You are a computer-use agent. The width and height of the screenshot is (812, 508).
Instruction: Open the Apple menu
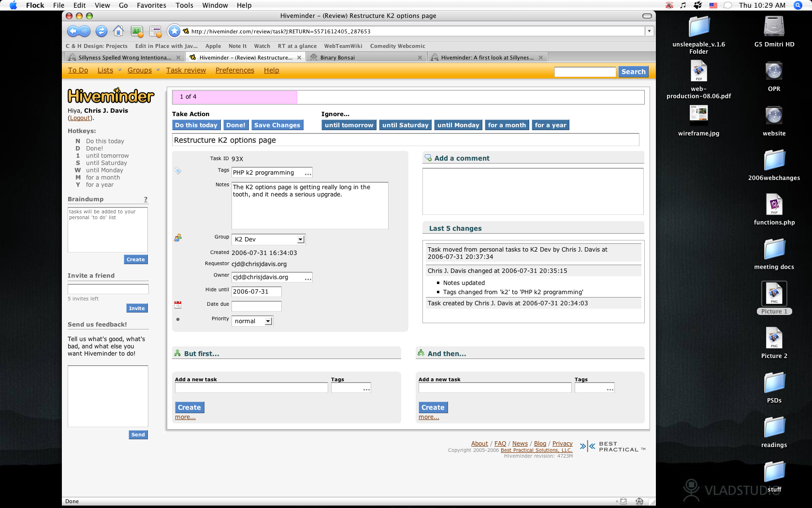point(13,5)
